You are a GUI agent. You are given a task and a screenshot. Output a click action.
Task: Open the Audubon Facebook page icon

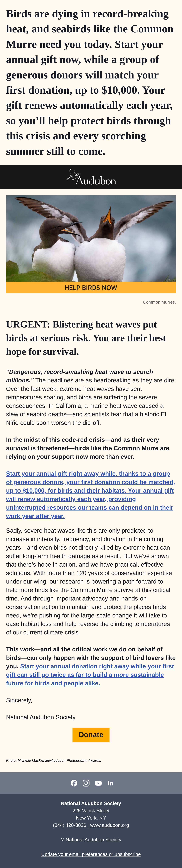[74, 783]
